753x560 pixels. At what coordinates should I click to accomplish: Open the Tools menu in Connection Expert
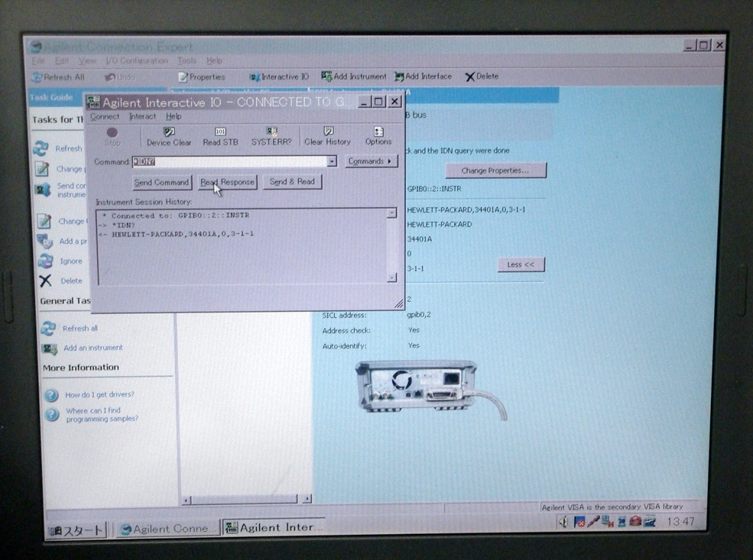click(x=187, y=60)
